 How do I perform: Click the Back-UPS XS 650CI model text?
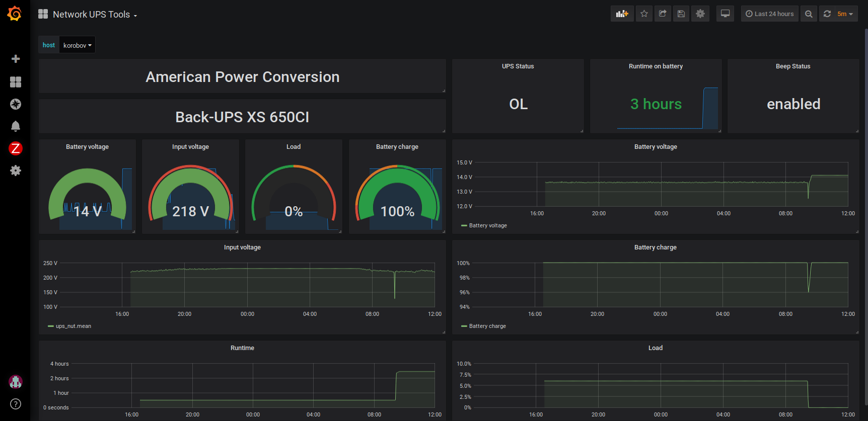(242, 117)
